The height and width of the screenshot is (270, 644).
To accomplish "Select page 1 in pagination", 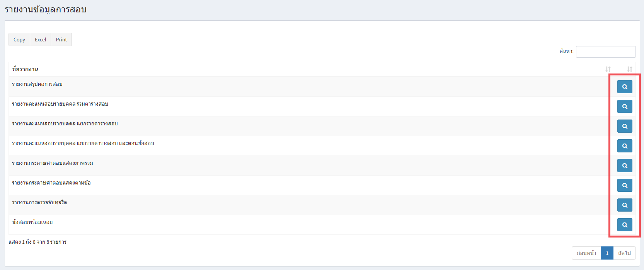I will 607,253.
